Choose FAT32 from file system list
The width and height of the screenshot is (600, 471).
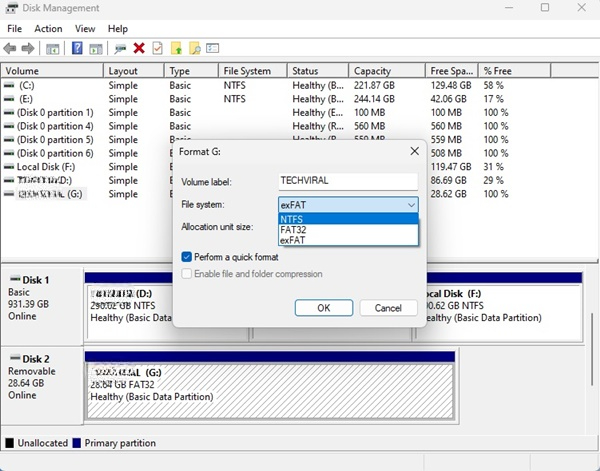pyautogui.click(x=348, y=230)
